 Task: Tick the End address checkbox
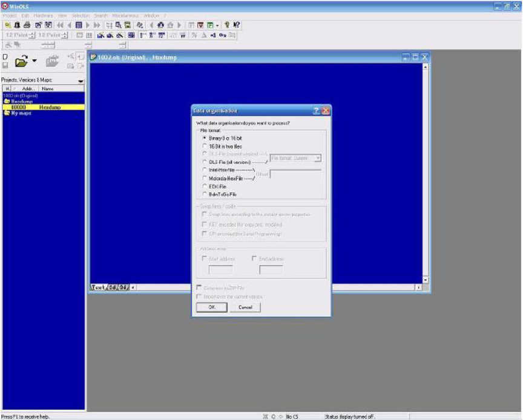click(254, 258)
